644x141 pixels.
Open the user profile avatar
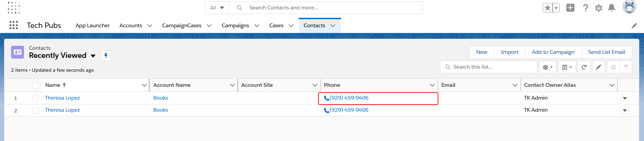pyautogui.click(x=629, y=7)
